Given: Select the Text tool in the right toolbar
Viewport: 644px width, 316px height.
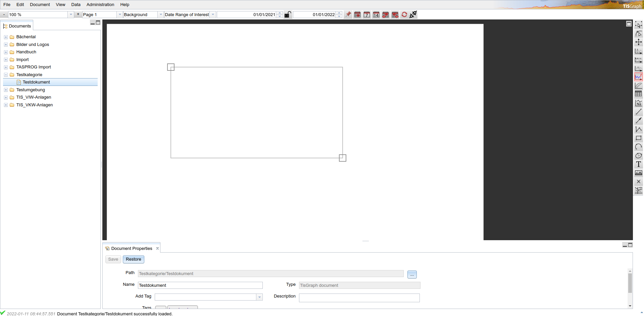Looking at the screenshot, I should (638, 164).
